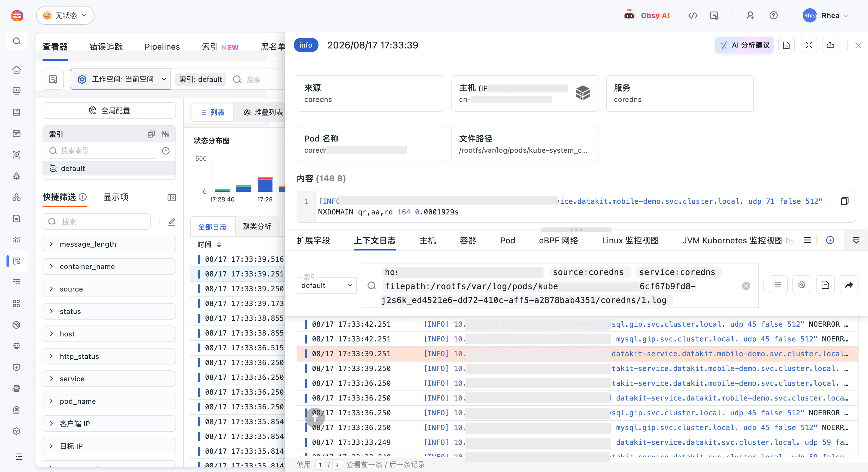Open the 上下文日志 tab

click(374, 240)
